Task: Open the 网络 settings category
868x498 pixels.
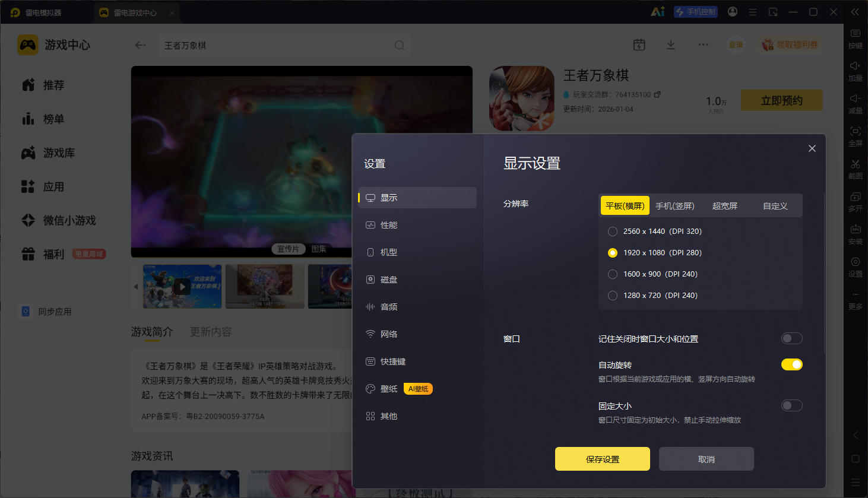Action: (x=417, y=334)
